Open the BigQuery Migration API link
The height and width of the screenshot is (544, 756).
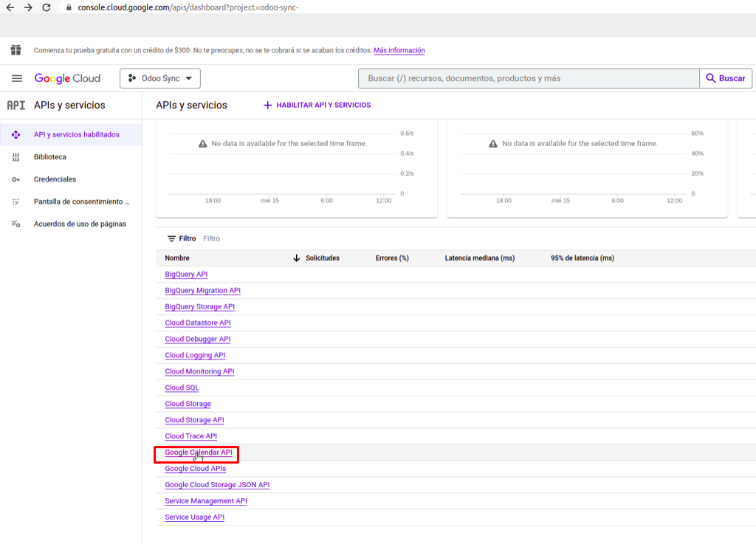[x=202, y=291]
